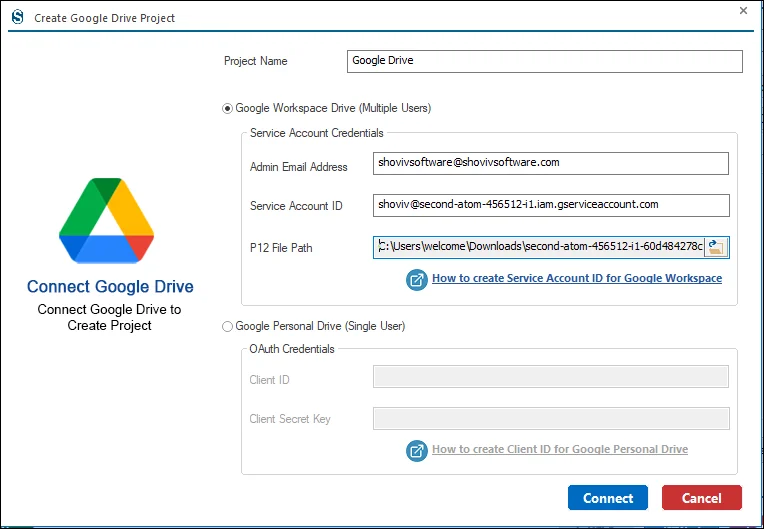Close the Create Google Drive Project dialog
The image size is (764, 529).
click(744, 11)
